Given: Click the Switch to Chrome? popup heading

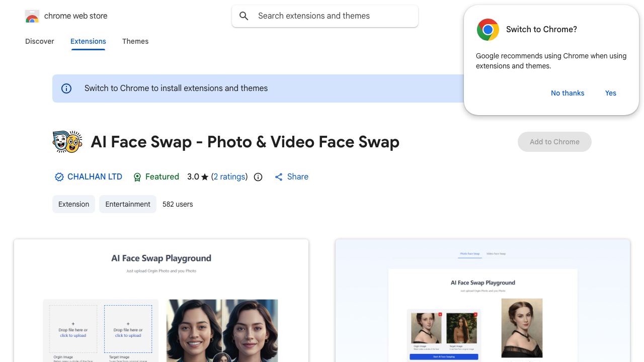Looking at the screenshot, I should point(541,30).
